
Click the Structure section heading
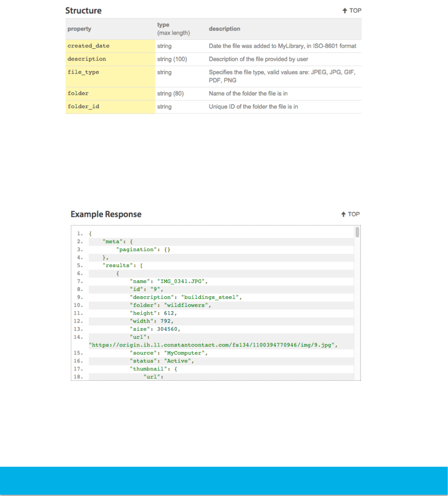[x=83, y=10]
